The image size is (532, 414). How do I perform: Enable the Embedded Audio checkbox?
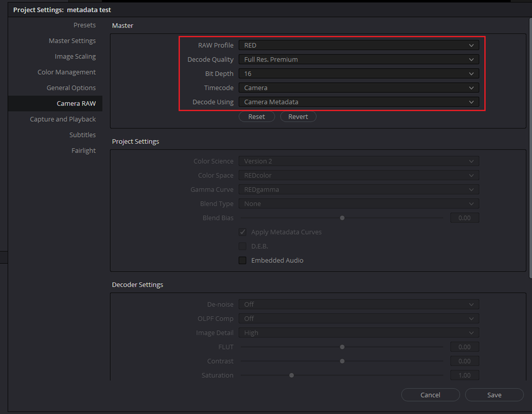[x=242, y=260]
